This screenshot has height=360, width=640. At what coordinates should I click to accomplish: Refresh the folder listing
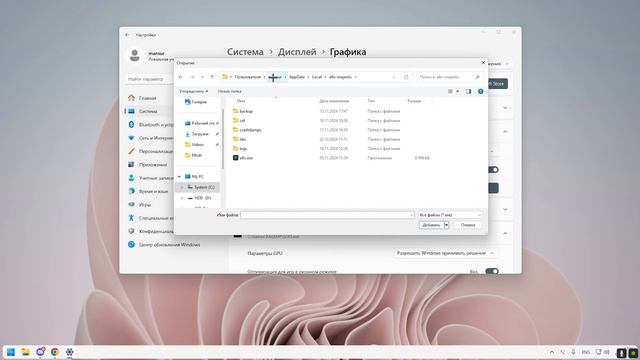click(406, 77)
